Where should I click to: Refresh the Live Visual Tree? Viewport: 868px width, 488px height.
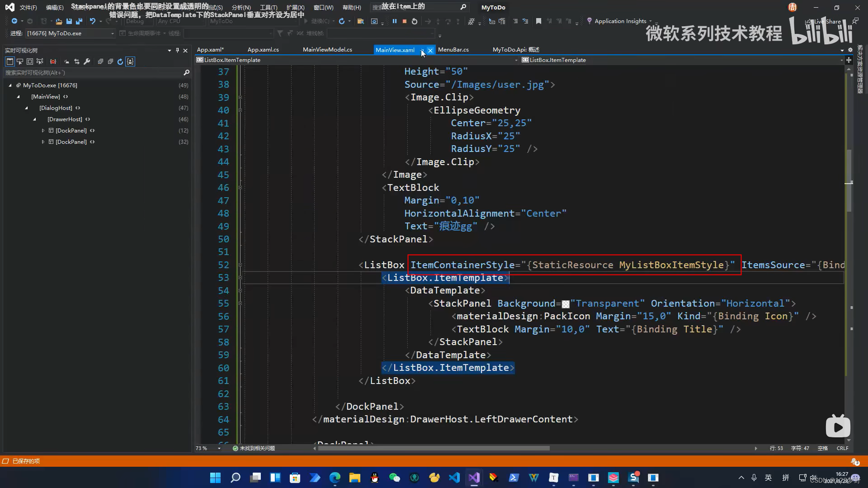[120, 62]
